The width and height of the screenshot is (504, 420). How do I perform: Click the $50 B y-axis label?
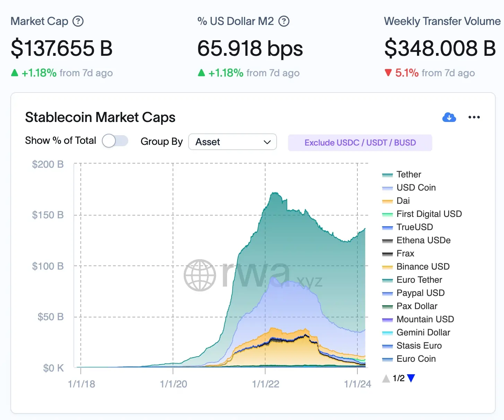coord(51,317)
